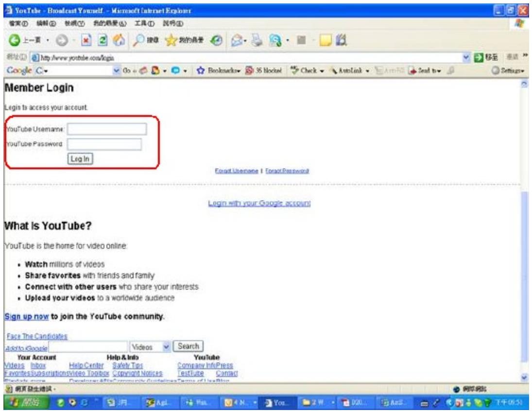Click the 'Sign up now' link
Screen dimensions: 532x411
tap(26, 316)
